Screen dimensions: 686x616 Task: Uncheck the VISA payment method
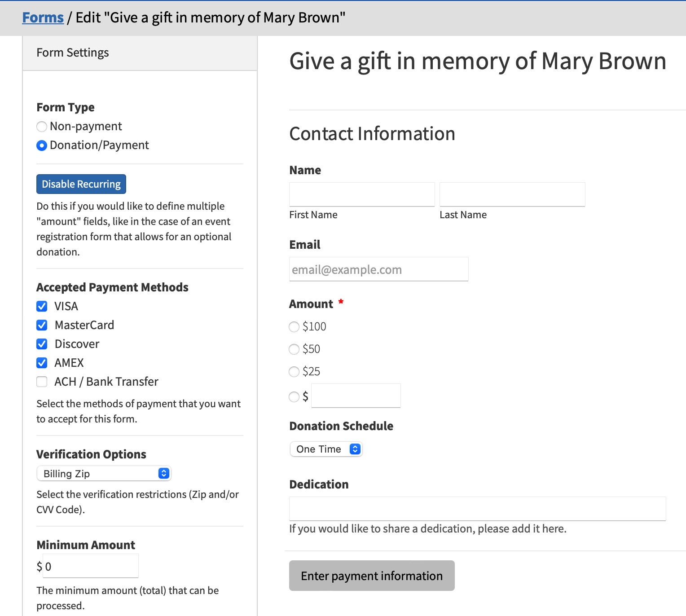42,306
